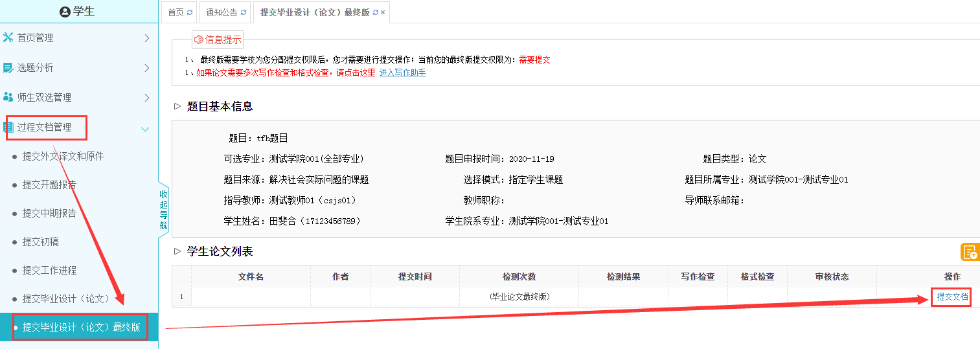The height and width of the screenshot is (349, 980).
Task: Click the (毕业论文最终版) table cell
Action: [519, 297]
